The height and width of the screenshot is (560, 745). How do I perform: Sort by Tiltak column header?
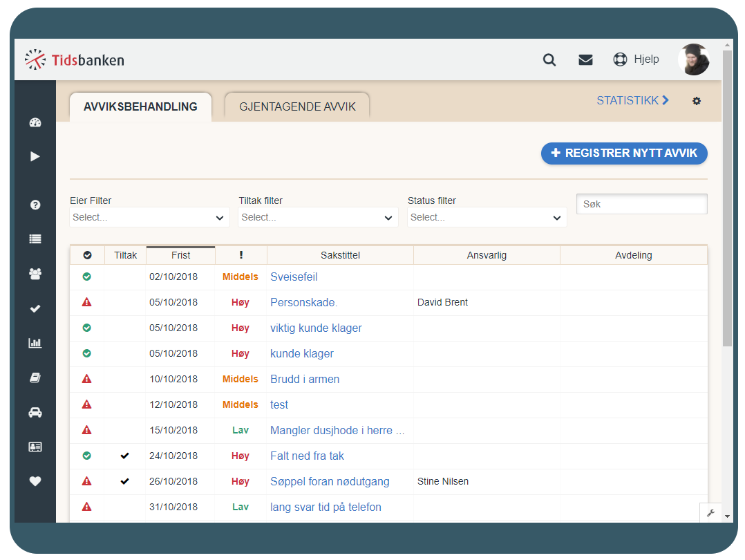click(126, 255)
